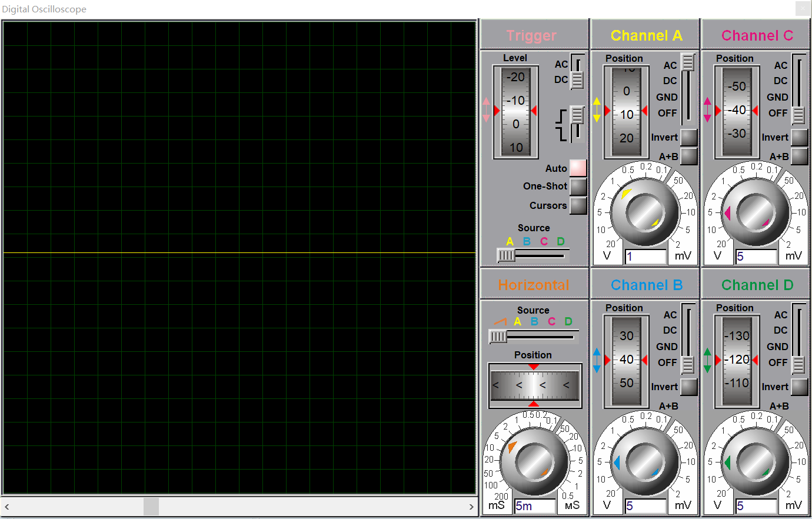
Task: Toggle Channel C Invert button
Action: pyautogui.click(x=799, y=138)
